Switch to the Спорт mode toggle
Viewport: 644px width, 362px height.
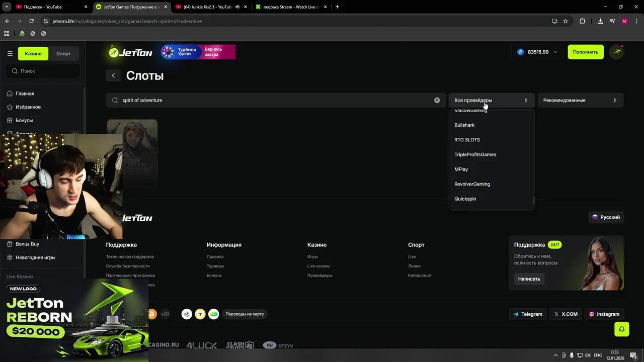click(x=63, y=53)
